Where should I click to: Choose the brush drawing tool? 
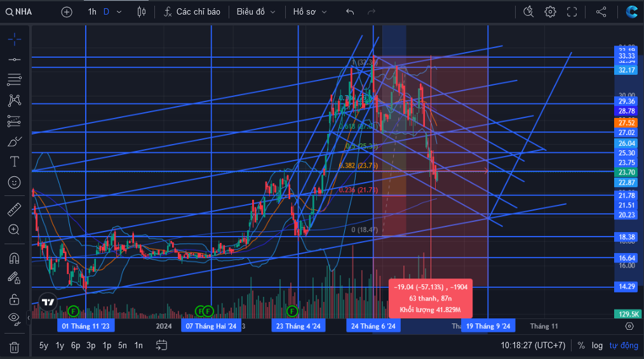click(x=15, y=142)
